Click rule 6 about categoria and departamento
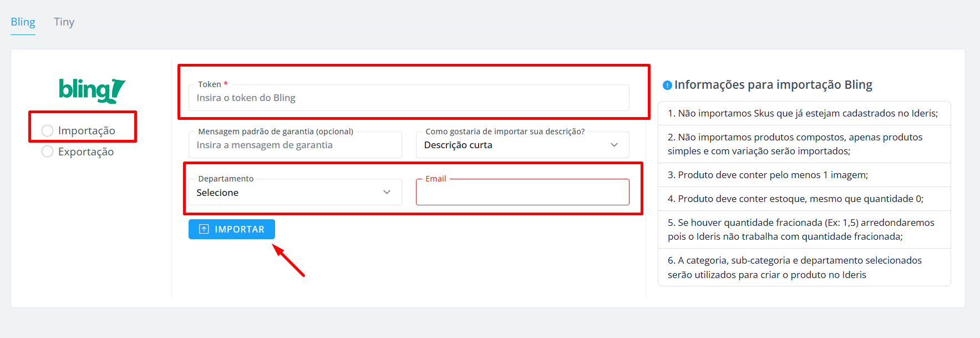The image size is (980, 338). (804, 268)
